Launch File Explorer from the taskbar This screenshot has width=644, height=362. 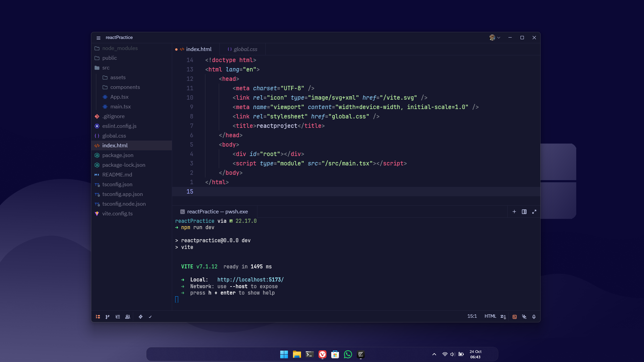tap(297, 354)
